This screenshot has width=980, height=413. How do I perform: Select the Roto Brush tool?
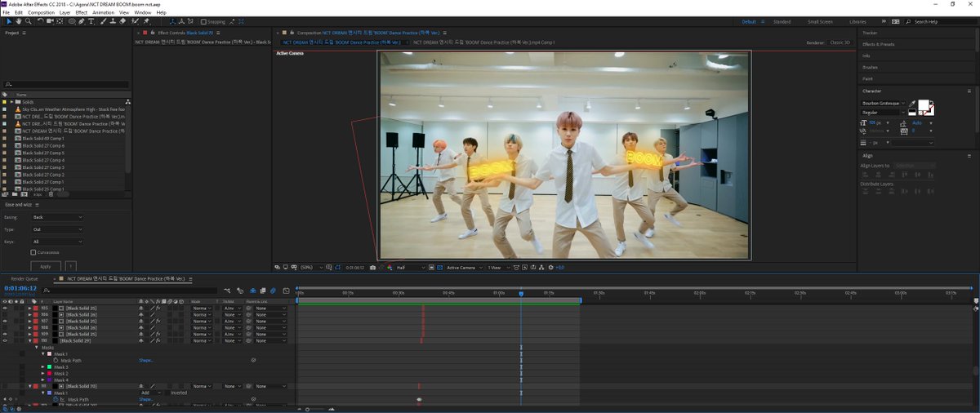pos(135,21)
